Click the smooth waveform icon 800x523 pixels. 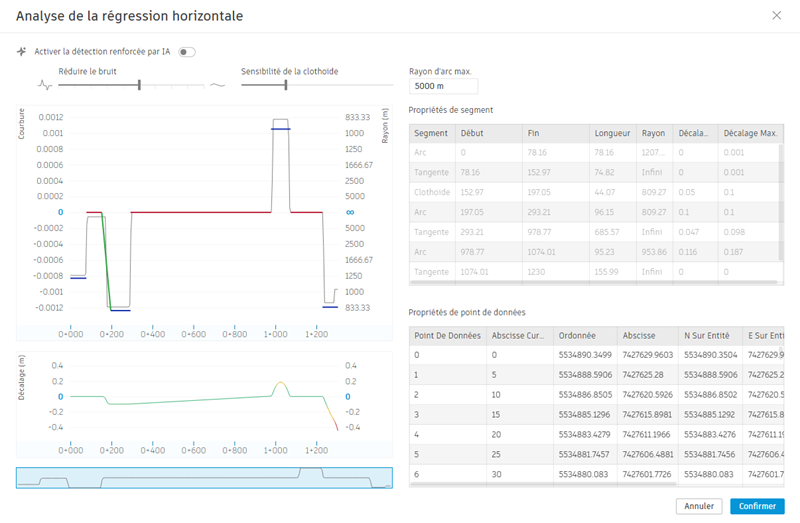click(218, 85)
